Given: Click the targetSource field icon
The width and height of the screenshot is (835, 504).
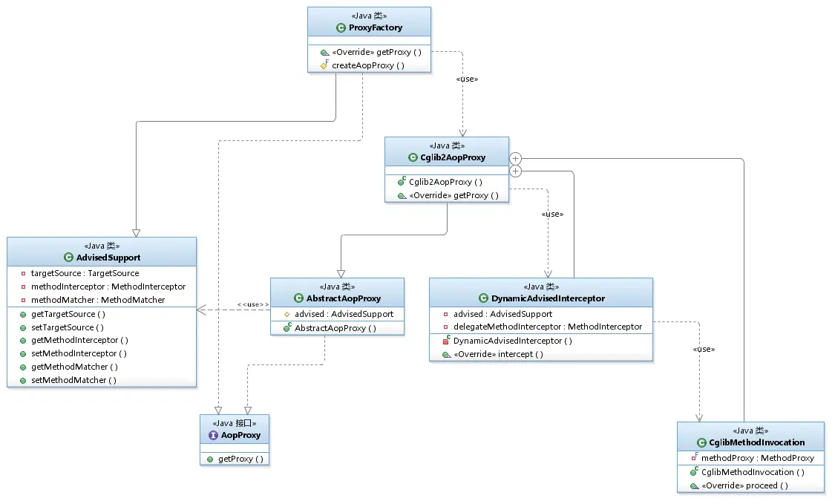Looking at the screenshot, I should point(23,273).
